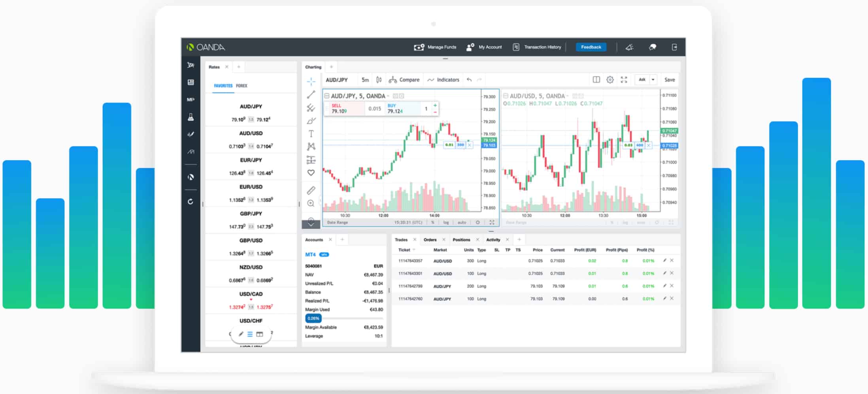Open the AUD/JPY symbol search box
Screen dimensions: 868x394
[x=337, y=80]
